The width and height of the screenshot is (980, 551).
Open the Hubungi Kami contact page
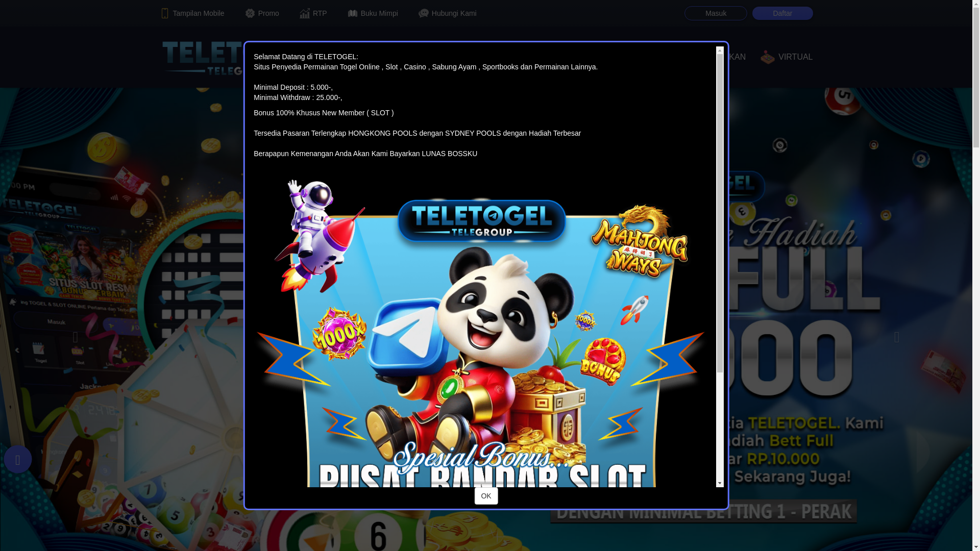(448, 13)
